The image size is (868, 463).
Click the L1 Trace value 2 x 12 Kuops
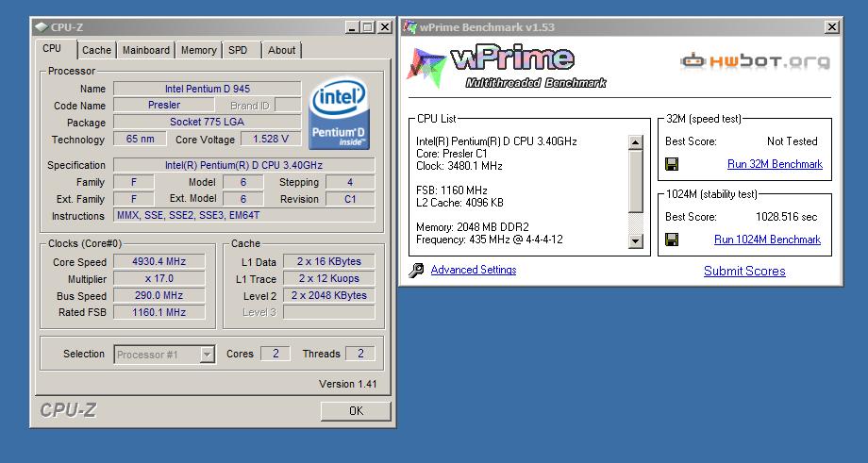(x=329, y=278)
